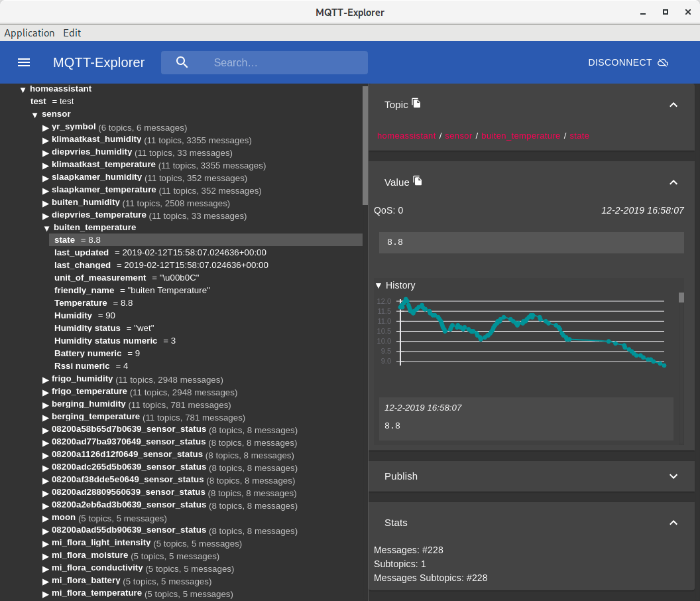Expand 08200ad28809560639_sensor_status topic
The image size is (700, 601).
[46, 494]
